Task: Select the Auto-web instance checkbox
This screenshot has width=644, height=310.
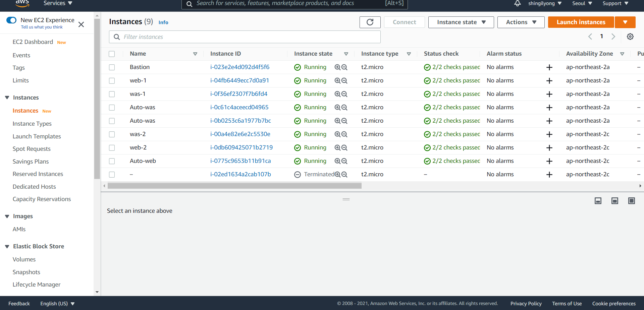Action: (x=112, y=161)
